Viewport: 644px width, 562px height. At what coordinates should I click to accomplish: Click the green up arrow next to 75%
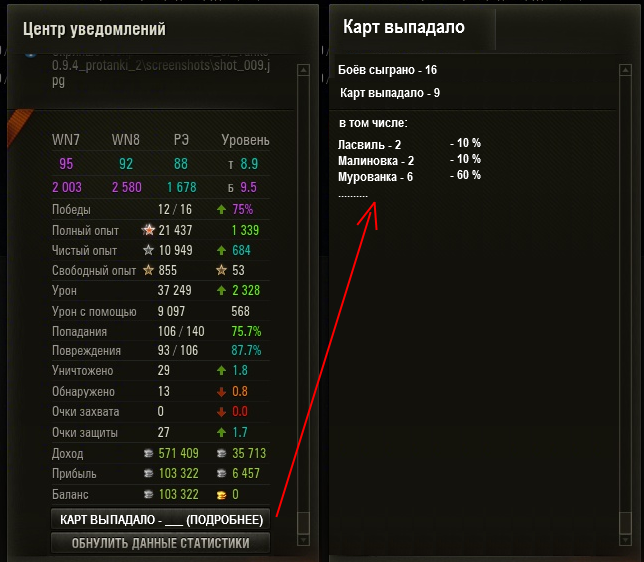tap(221, 210)
